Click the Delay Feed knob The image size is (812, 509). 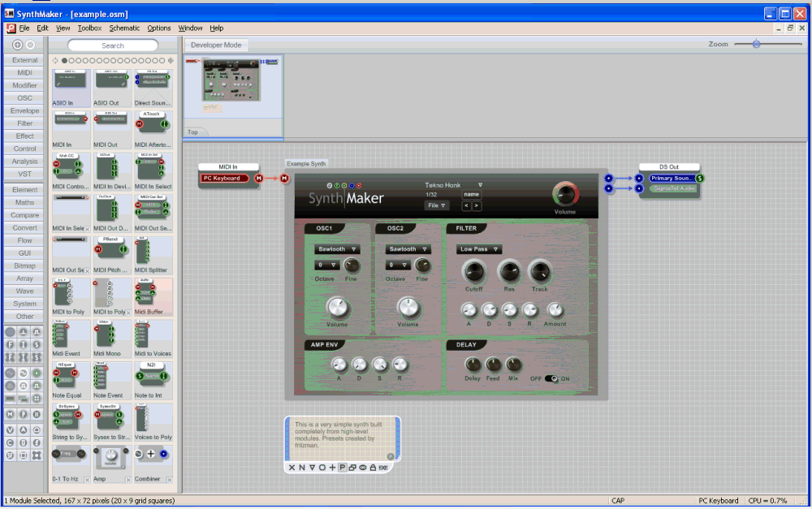click(493, 364)
